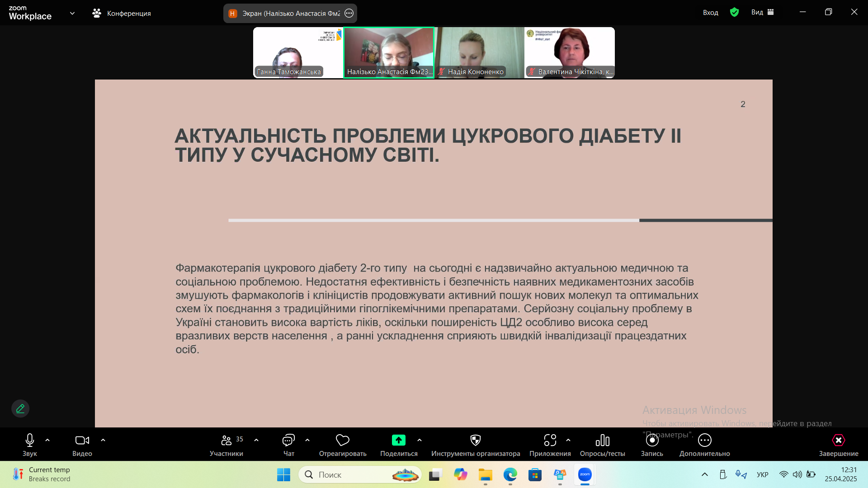Select Налізько Анастасія video thumbnail
Image resolution: width=868 pixels, height=488 pixels.
[389, 52]
